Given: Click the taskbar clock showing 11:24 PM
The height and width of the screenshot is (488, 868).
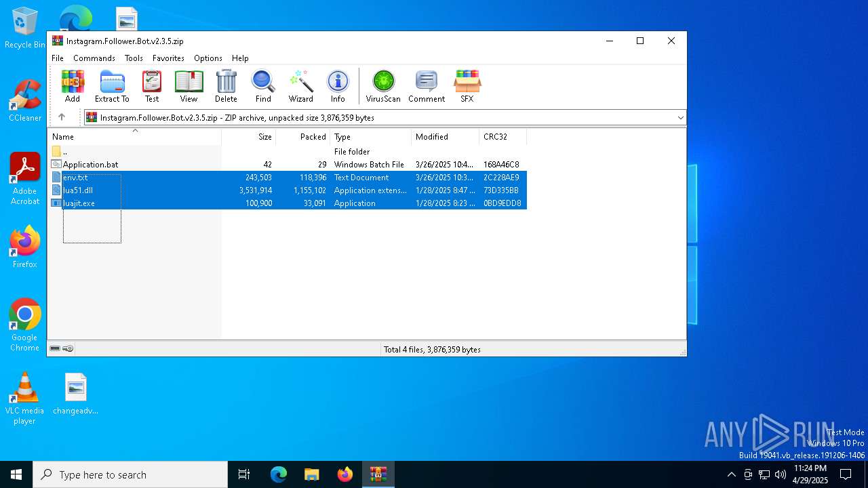Looking at the screenshot, I should pos(810,474).
